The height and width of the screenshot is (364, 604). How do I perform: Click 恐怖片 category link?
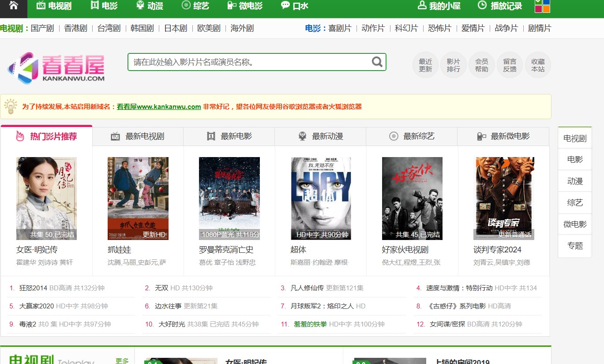coord(439,28)
